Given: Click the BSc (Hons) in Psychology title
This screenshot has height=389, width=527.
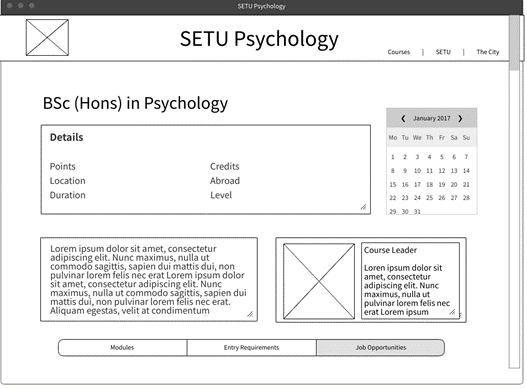Looking at the screenshot, I should pos(135,103).
